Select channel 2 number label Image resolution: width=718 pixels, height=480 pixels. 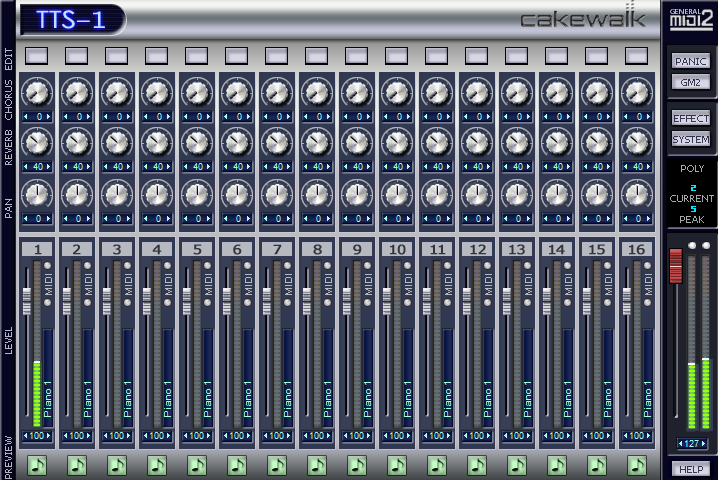(77, 249)
